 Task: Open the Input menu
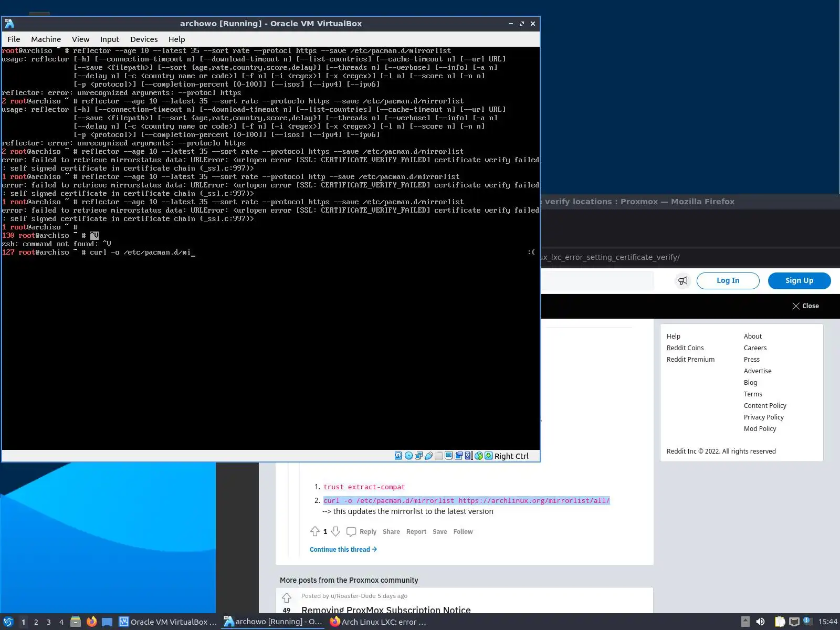point(110,39)
